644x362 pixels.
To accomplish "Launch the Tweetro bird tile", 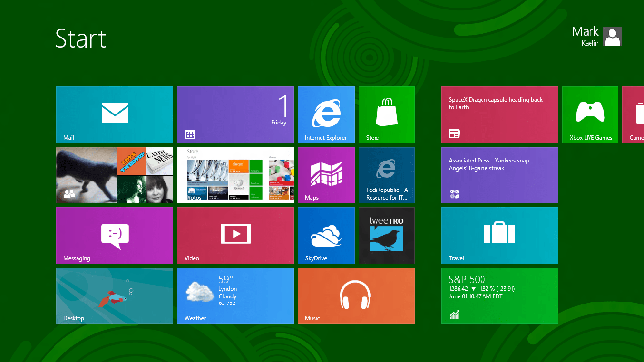I will [386, 235].
